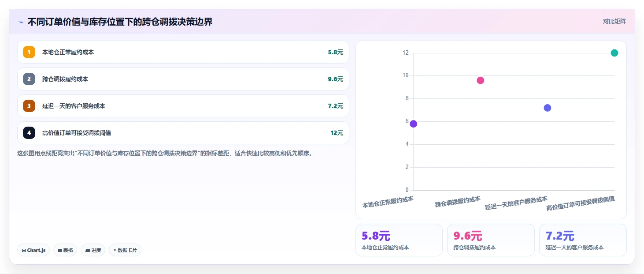Image resolution: width=644 pixels, height=274 pixels.
Task: Click the 对比矩阵 label in header
Action: [x=614, y=21]
